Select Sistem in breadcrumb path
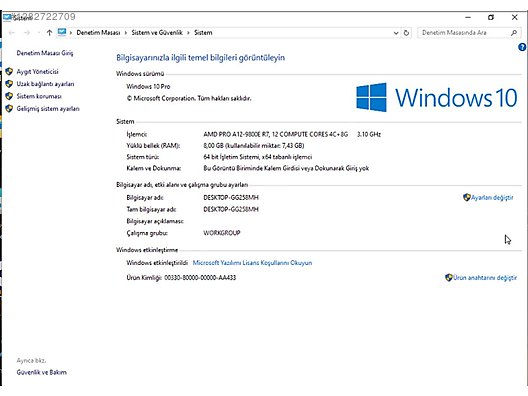 [x=203, y=33]
